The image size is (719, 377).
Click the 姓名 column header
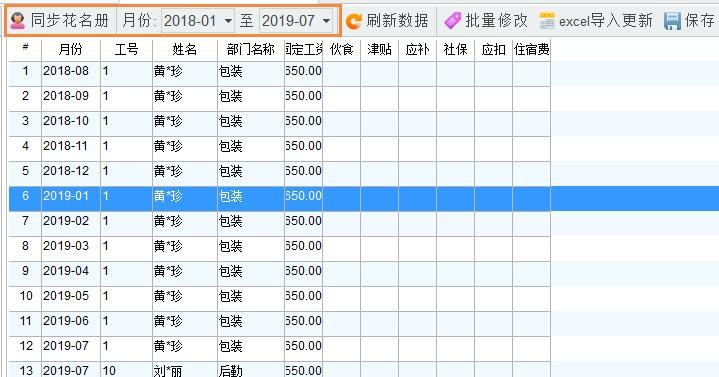185,49
